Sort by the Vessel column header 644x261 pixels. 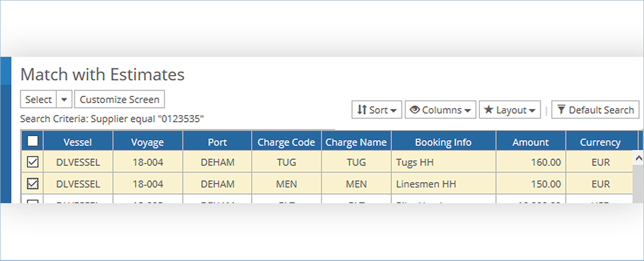pos(78,142)
